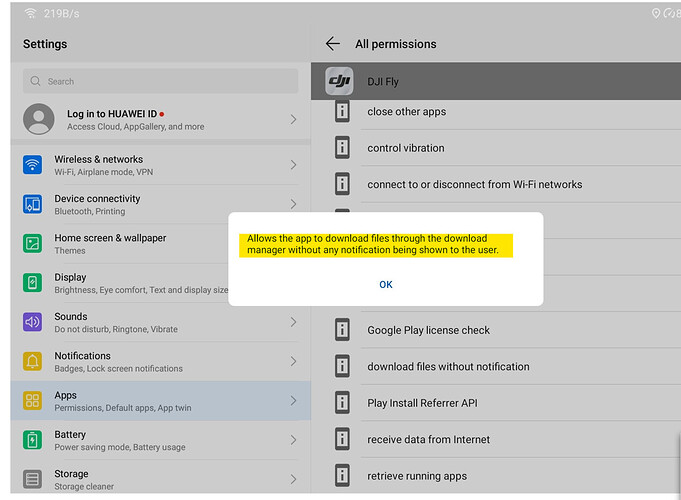Click the Wireless & networks Wi-Fi icon
Viewport: 681px width, 500px height.
[x=33, y=165]
